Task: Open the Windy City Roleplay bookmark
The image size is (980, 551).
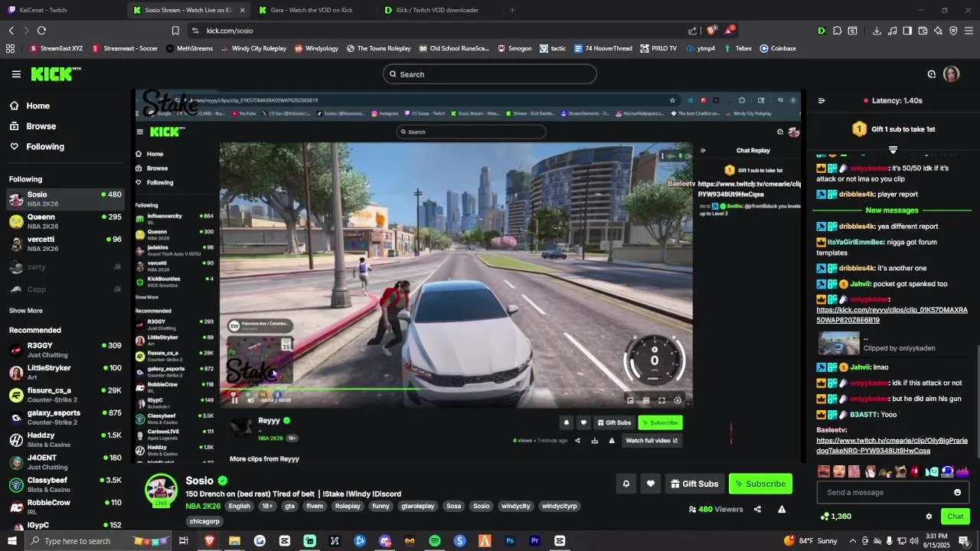Action: point(253,48)
